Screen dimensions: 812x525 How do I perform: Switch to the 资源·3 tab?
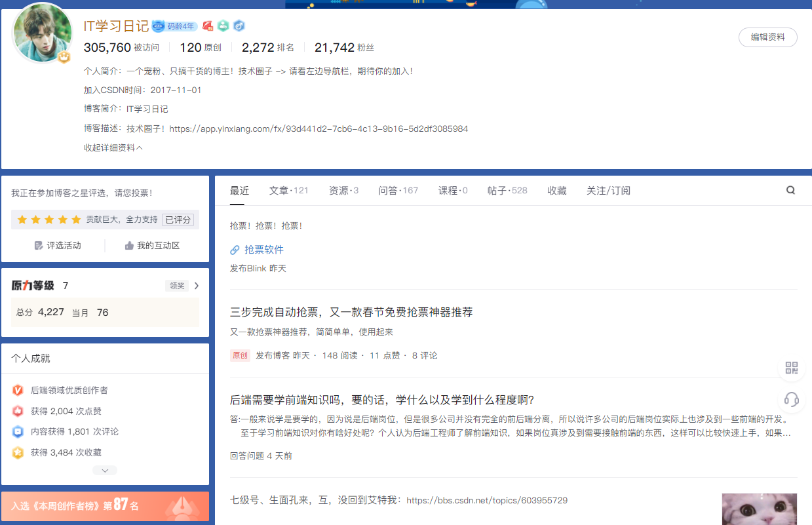(x=344, y=191)
